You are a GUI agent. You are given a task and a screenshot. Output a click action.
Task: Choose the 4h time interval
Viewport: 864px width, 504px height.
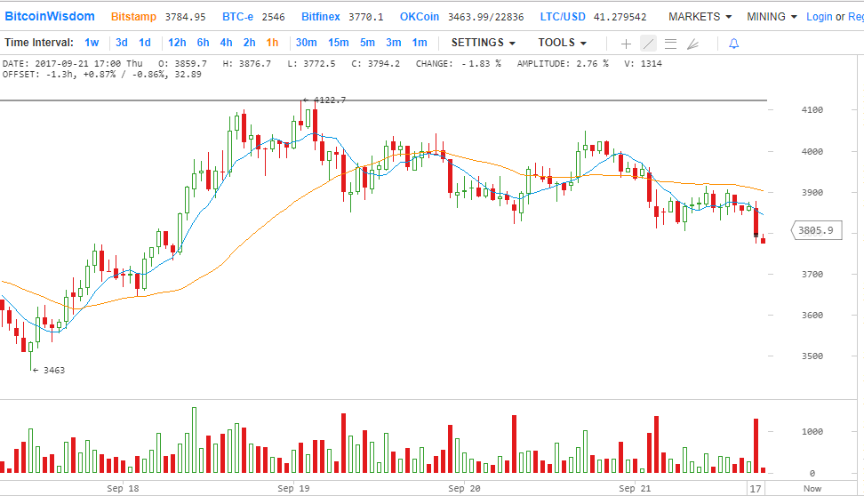click(226, 43)
